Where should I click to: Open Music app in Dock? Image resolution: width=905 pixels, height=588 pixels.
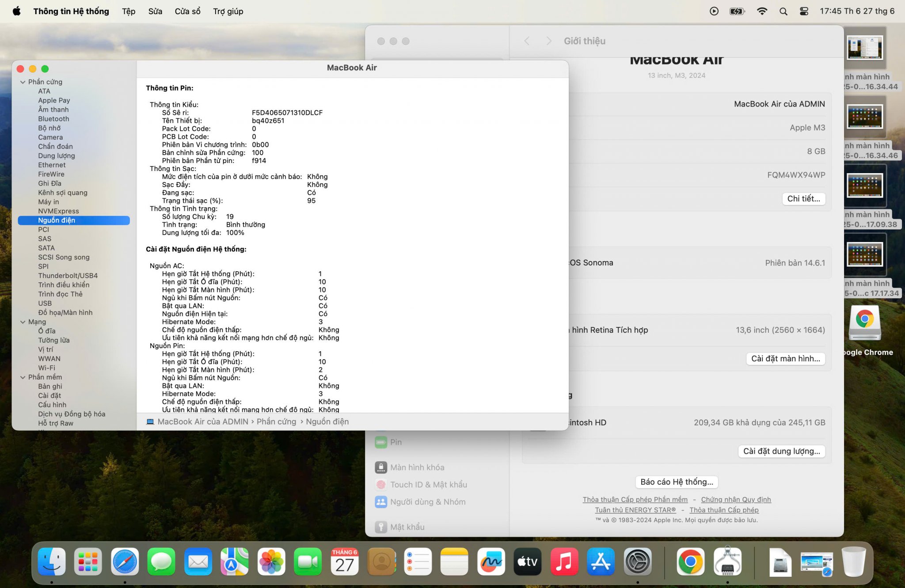pos(564,561)
